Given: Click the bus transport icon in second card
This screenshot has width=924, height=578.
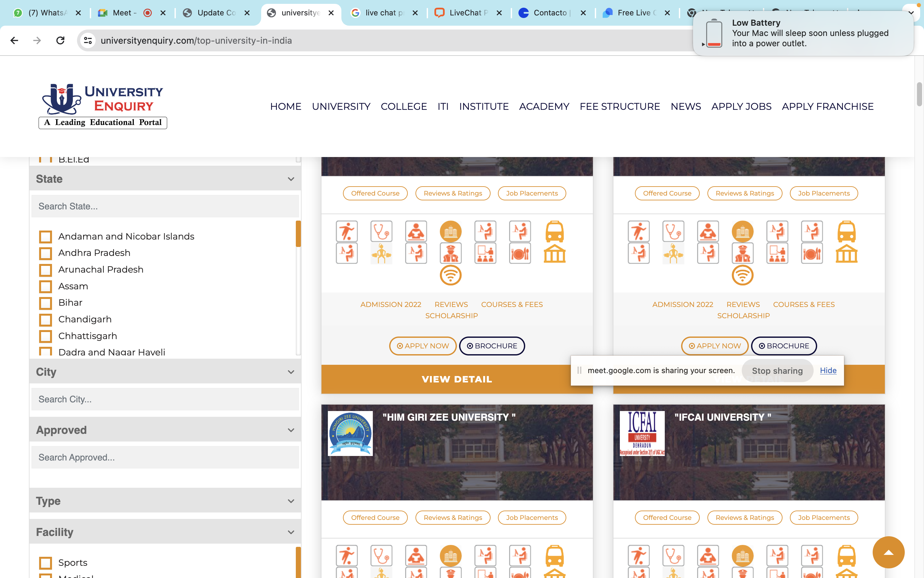Looking at the screenshot, I should [x=846, y=231].
